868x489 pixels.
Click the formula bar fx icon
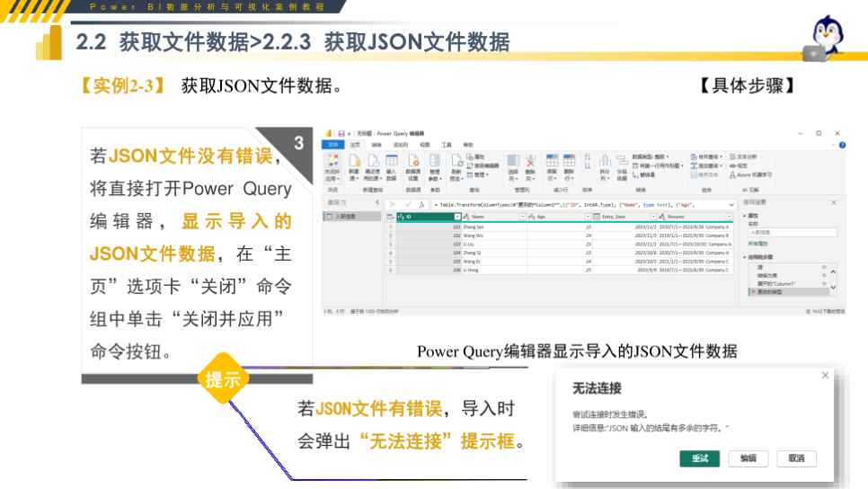click(421, 204)
